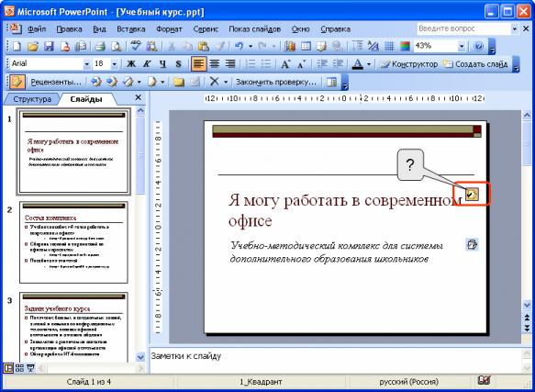
Task: Insert a comment with the yellow note icon
Action: pos(178,83)
